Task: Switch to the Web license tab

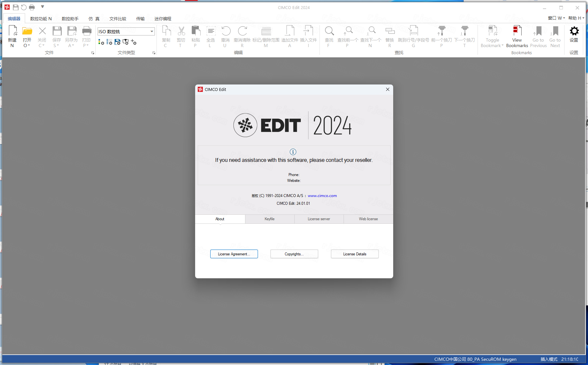Action: [368, 219]
